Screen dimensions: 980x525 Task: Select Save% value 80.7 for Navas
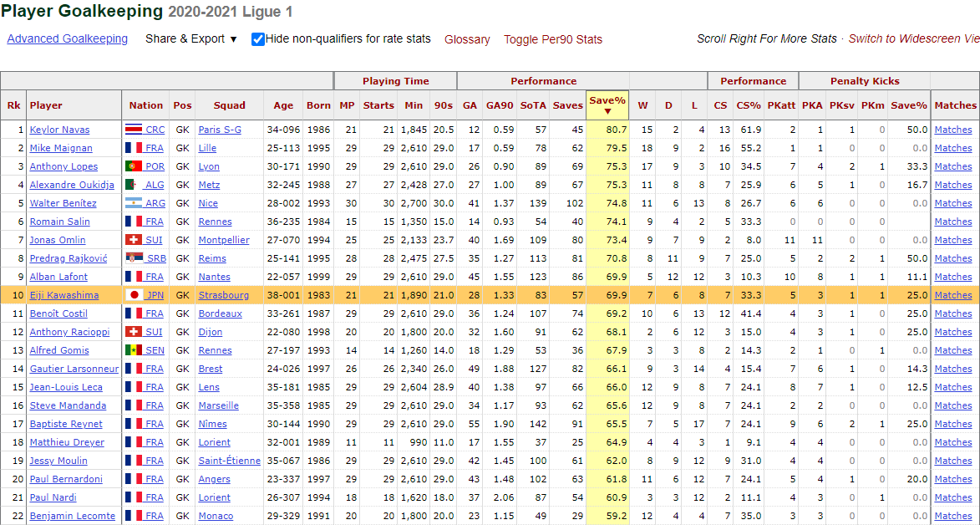click(x=616, y=130)
